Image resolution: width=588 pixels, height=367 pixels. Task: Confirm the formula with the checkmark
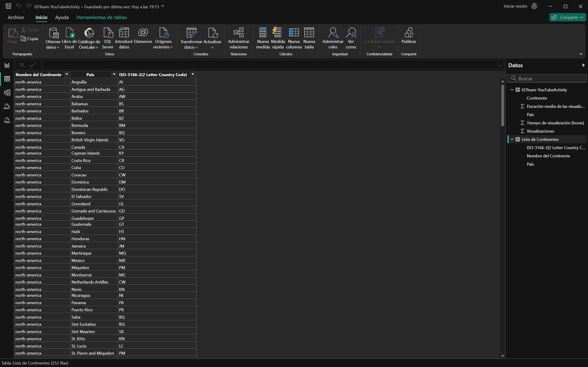tap(33, 64)
